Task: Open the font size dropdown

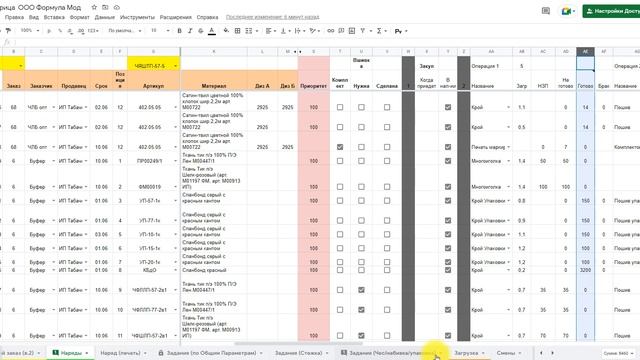Action: point(160,31)
